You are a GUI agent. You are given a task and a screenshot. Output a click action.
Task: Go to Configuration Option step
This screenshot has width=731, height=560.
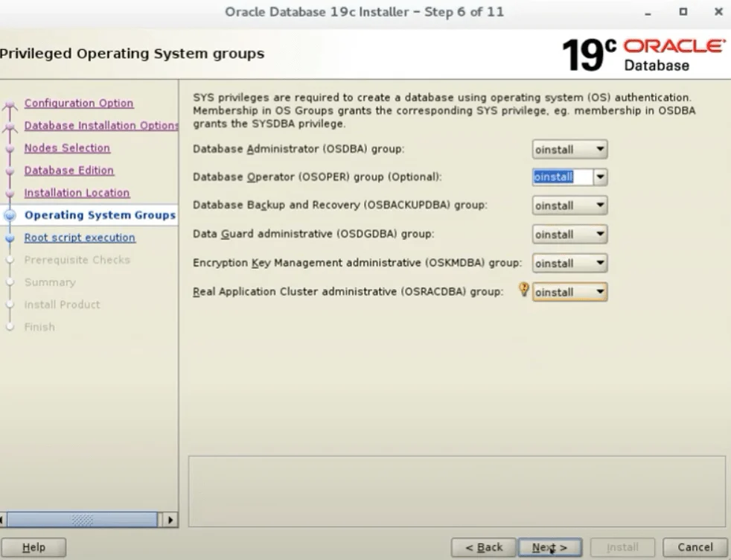(x=79, y=103)
